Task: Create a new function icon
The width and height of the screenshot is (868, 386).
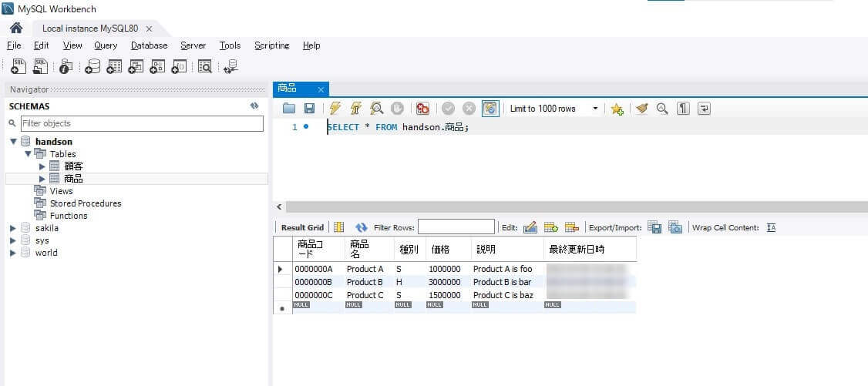Action: click(x=179, y=66)
